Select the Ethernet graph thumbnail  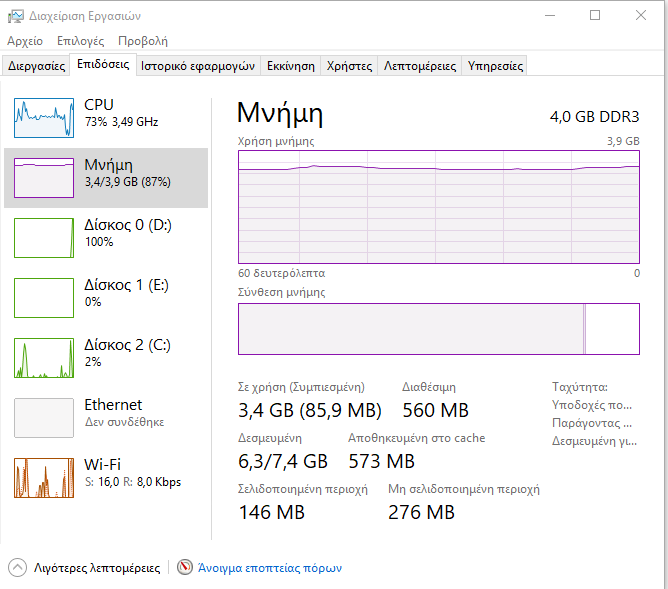44,418
